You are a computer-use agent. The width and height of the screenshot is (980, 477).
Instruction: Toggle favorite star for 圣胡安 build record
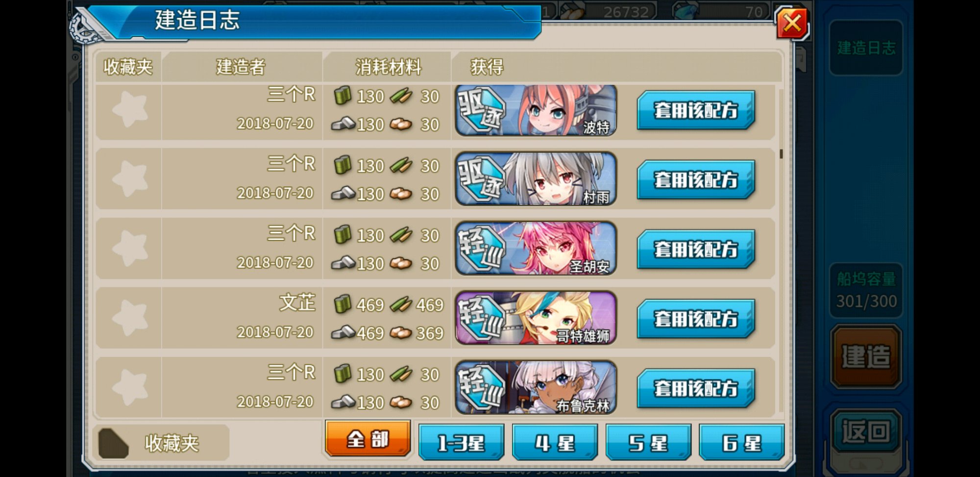(130, 249)
